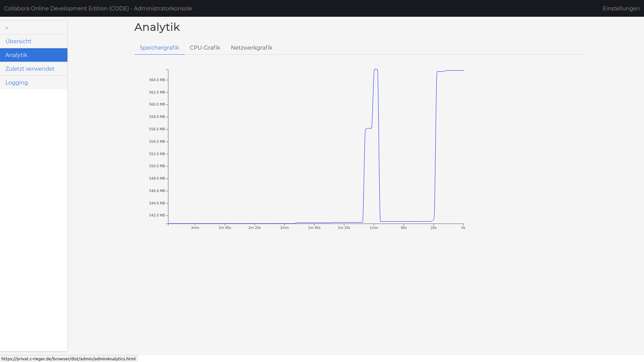Click the 552.0 MB axis label
The image size is (644, 362).
157,154
